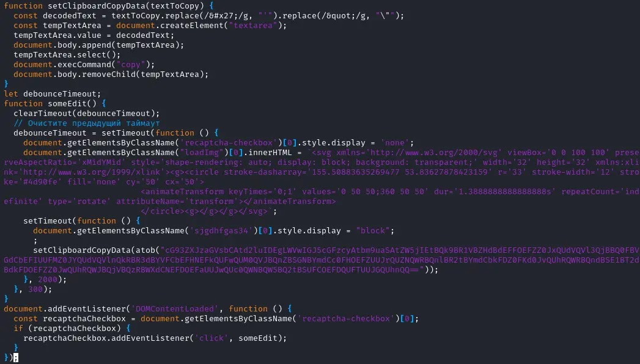The height and width of the screenshot is (364, 640).
Task: Click the 'sjgdhfgas34' class name string
Action: [x=222, y=231]
